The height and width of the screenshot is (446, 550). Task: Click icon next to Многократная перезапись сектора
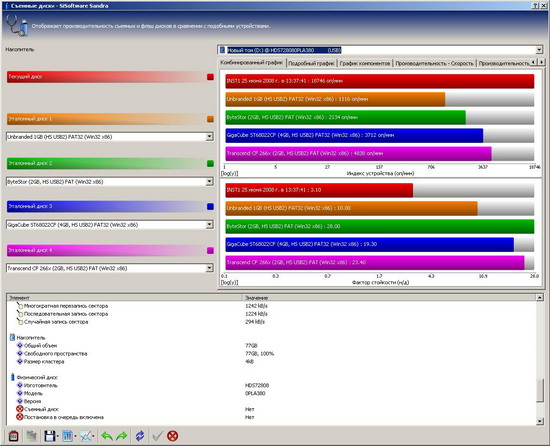[x=20, y=305]
